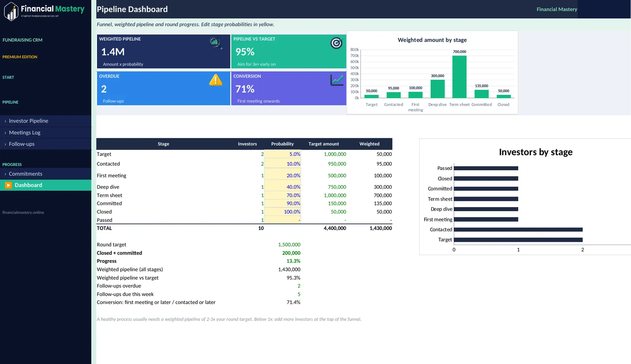Click the Pipeline vs Target 95% card
Screen dimensions: 631x364
(x=289, y=52)
